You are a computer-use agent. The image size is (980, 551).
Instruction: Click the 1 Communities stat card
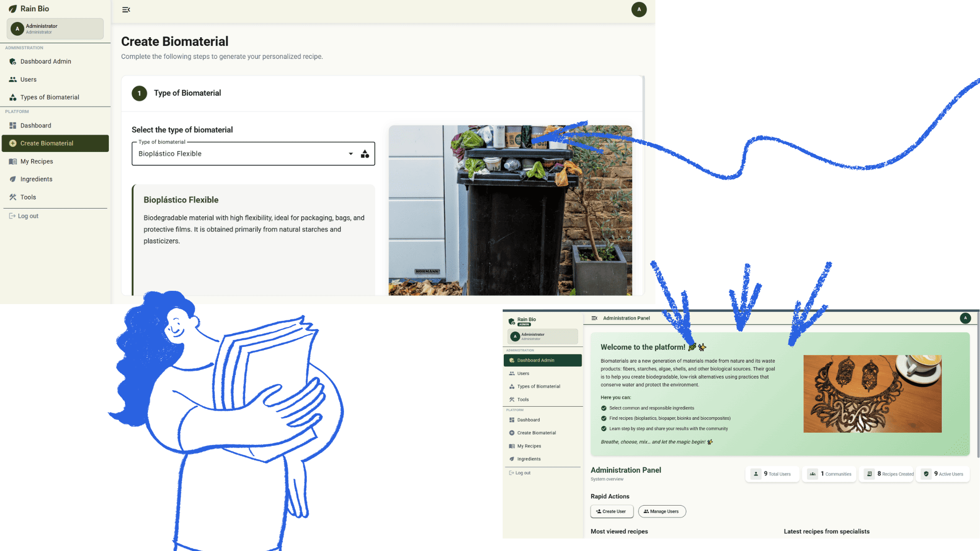(829, 474)
